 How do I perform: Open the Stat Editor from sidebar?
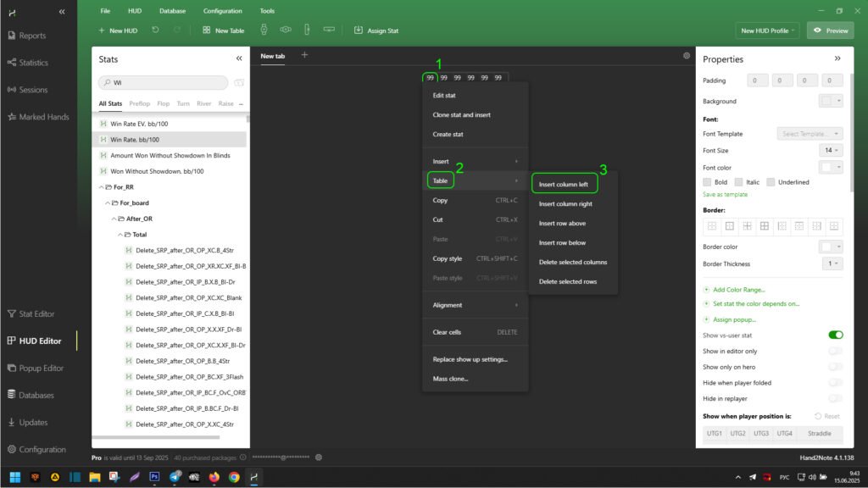click(36, 313)
